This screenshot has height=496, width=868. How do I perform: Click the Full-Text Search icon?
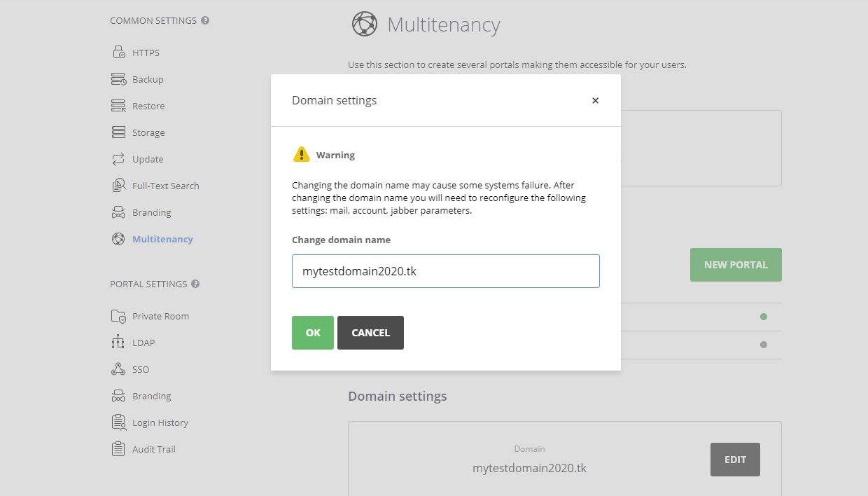pos(118,185)
